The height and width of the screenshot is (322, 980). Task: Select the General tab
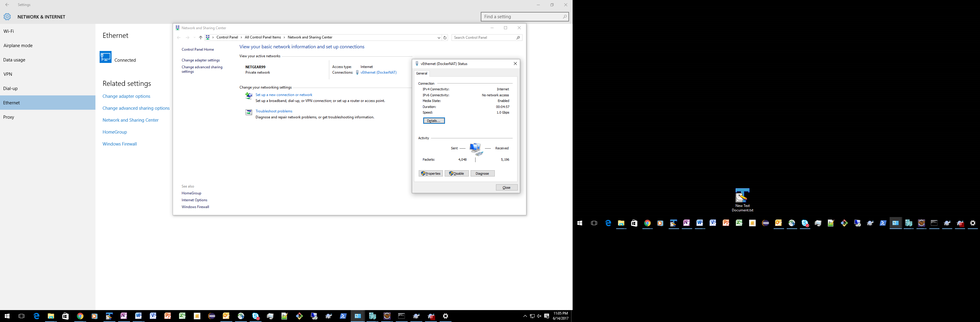tap(421, 73)
